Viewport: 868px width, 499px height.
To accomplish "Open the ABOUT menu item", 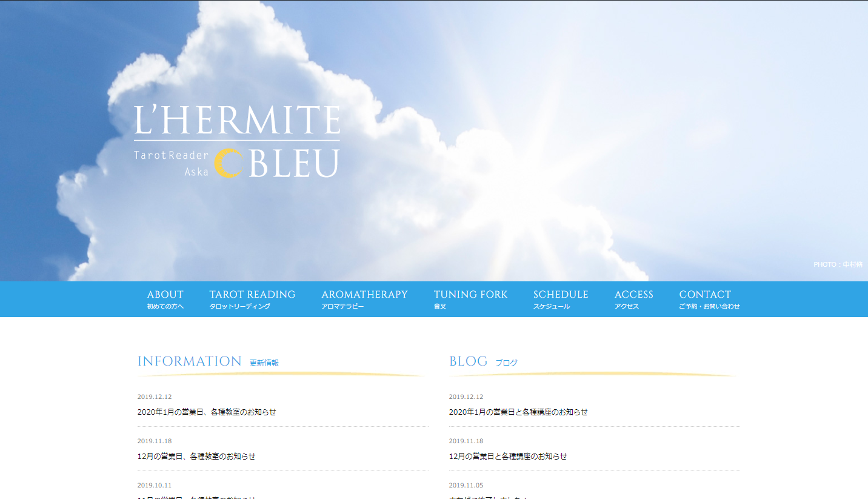I will click(x=165, y=300).
